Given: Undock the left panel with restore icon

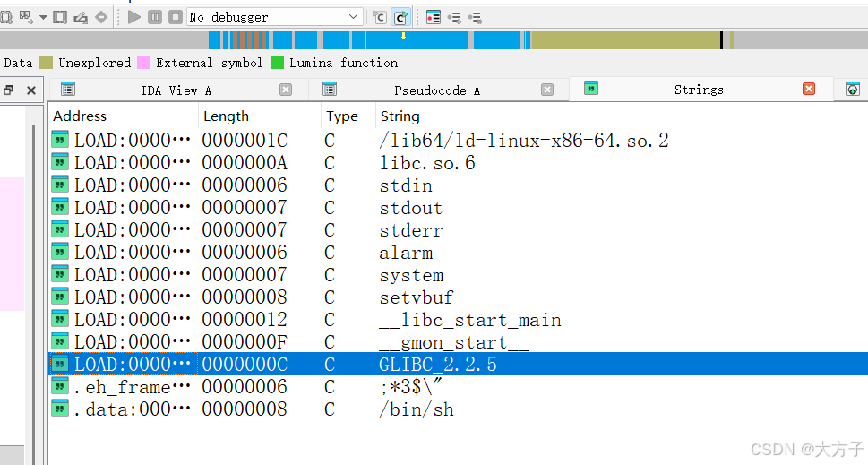Looking at the screenshot, I should tap(8, 90).
